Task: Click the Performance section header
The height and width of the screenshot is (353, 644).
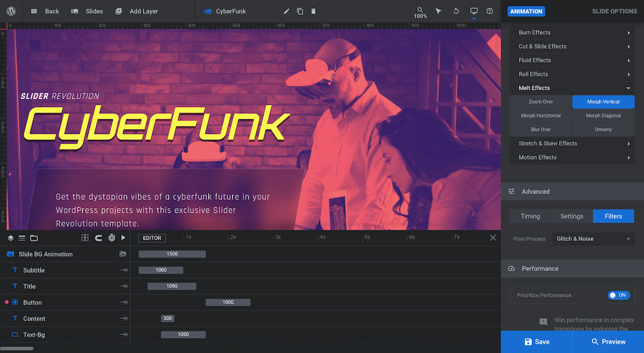Action: pyautogui.click(x=572, y=269)
